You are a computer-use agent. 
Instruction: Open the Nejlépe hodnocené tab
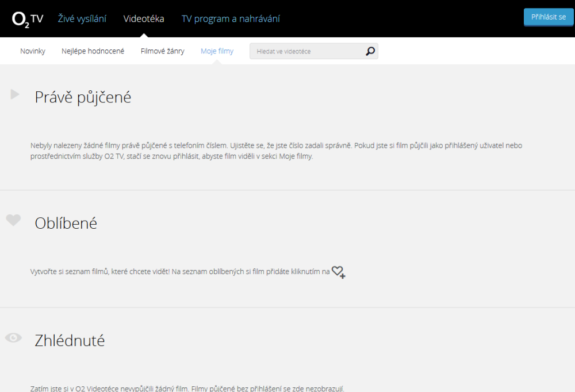point(93,51)
